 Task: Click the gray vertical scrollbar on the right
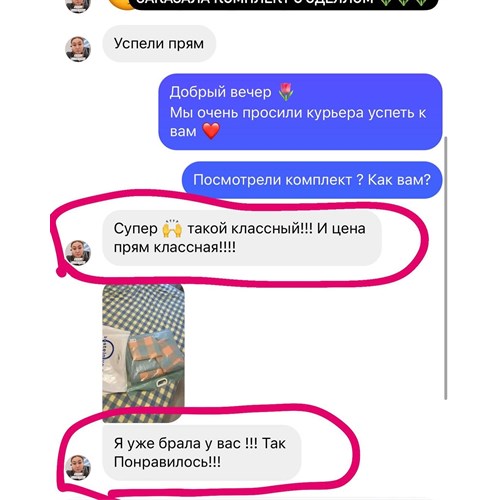[446, 268]
